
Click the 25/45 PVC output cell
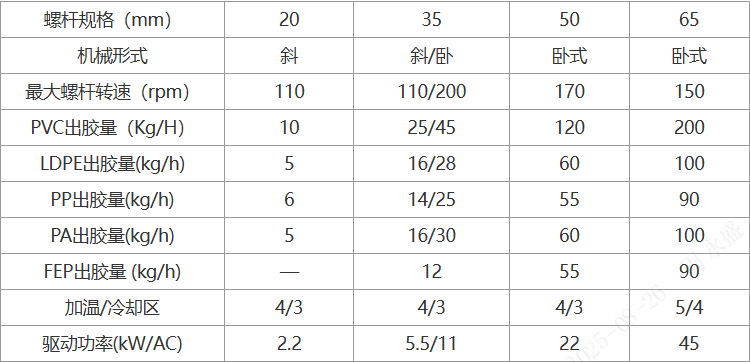432,128
